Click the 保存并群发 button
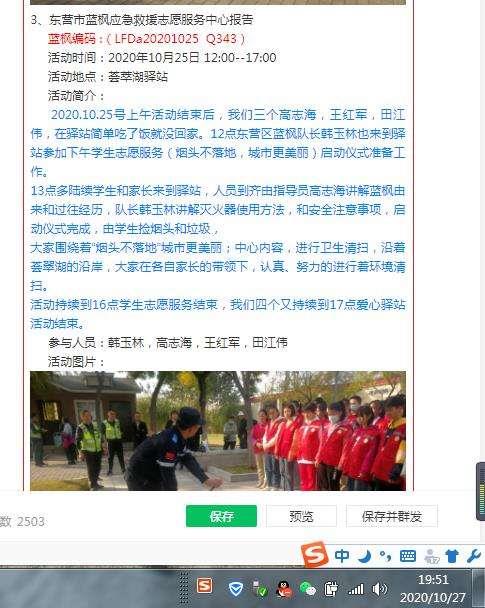Screen dimensions: 485x608 click(392, 516)
